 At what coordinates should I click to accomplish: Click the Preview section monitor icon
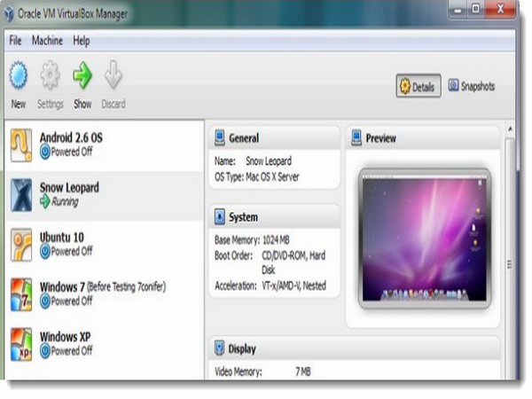pyautogui.click(x=356, y=137)
